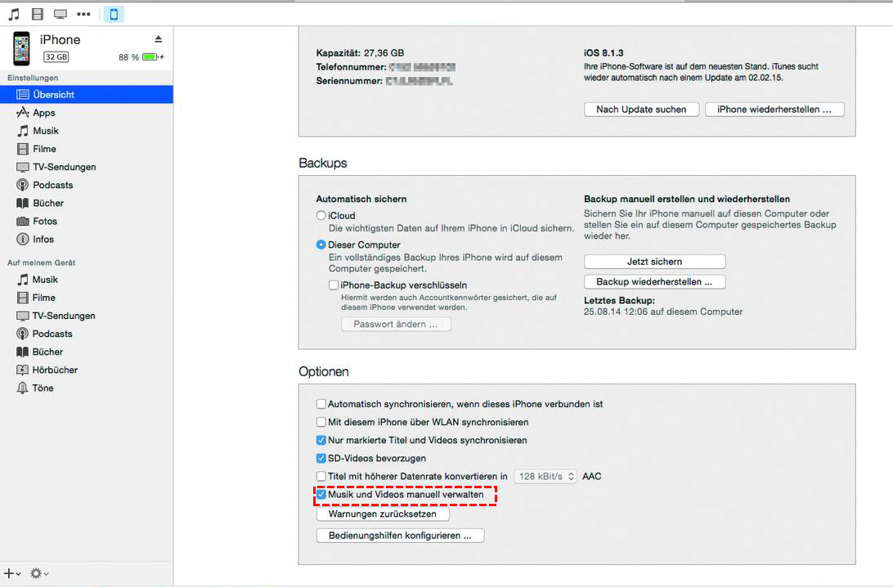Viewport: 893px width, 588px height.
Task: Select Übersicht in the sidebar
Action: [54, 95]
